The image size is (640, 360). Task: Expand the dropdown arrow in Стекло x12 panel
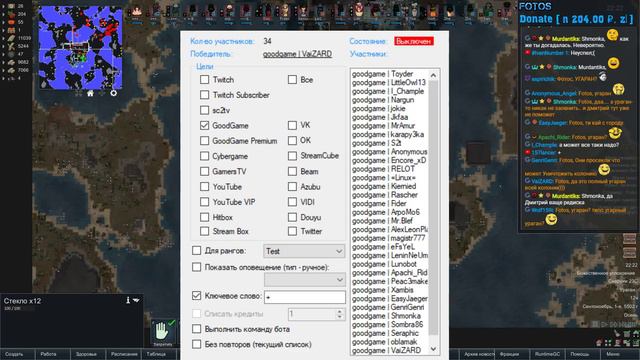coord(136,300)
